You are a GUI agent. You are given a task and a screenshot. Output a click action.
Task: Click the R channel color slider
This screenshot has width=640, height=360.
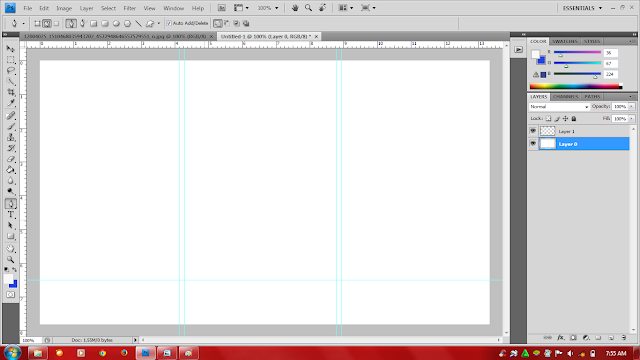[x=577, y=53]
